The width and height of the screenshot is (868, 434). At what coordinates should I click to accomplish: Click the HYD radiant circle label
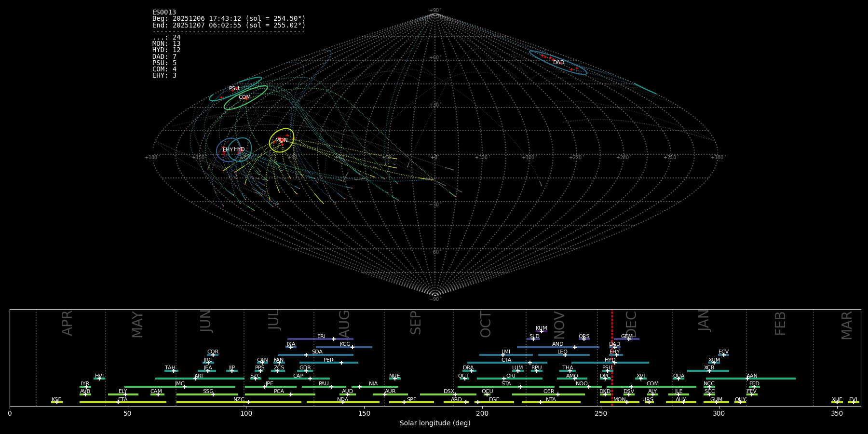point(239,149)
